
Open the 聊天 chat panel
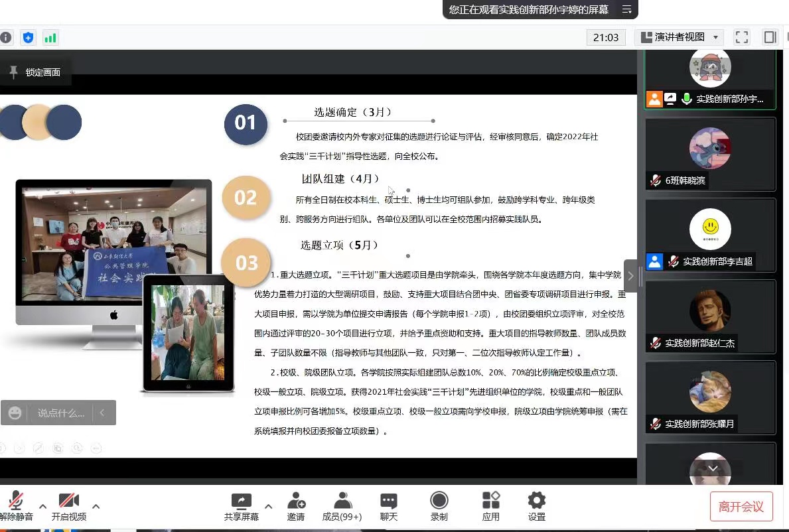coord(389,507)
